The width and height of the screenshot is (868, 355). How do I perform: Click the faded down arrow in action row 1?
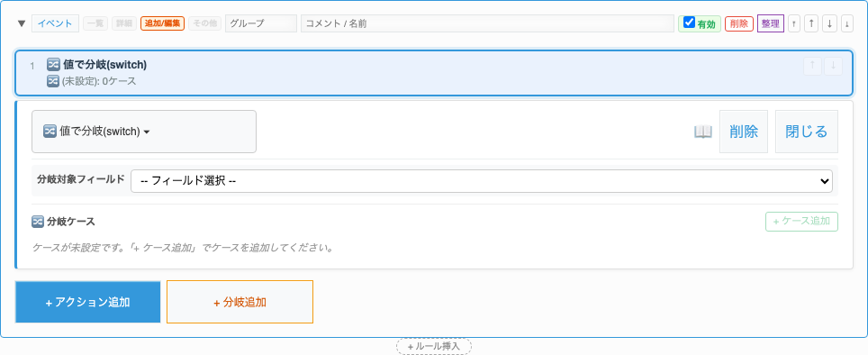pyautogui.click(x=833, y=66)
